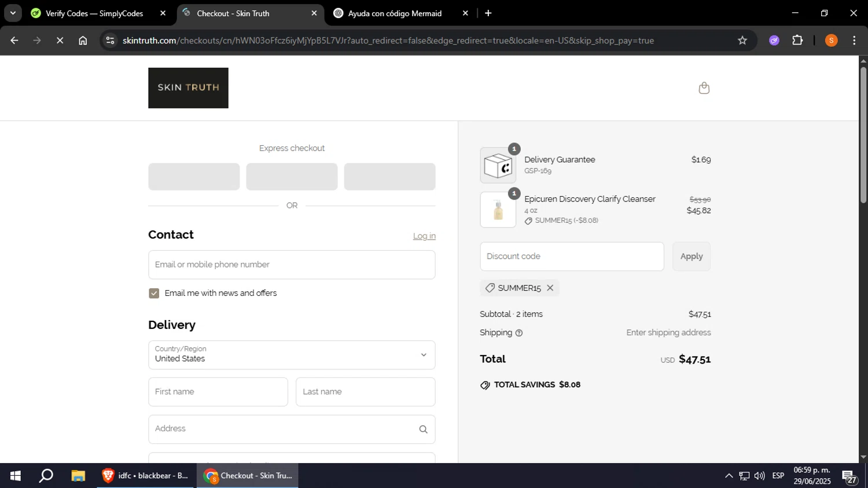Bookmark this page with the star icon
This screenshot has width=868, height=488.
pos(742,41)
